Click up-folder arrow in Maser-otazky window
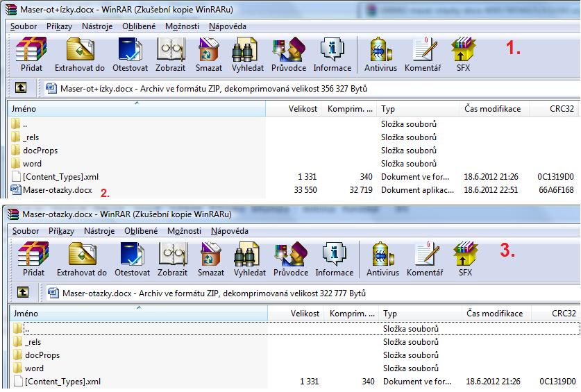Image resolution: width=581 pixels, height=392 pixels. point(23,292)
